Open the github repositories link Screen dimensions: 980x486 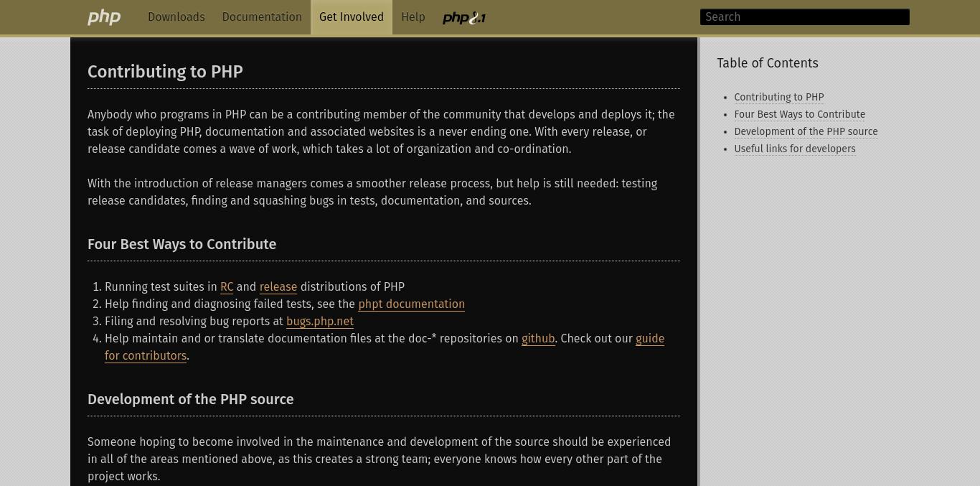[x=538, y=339]
